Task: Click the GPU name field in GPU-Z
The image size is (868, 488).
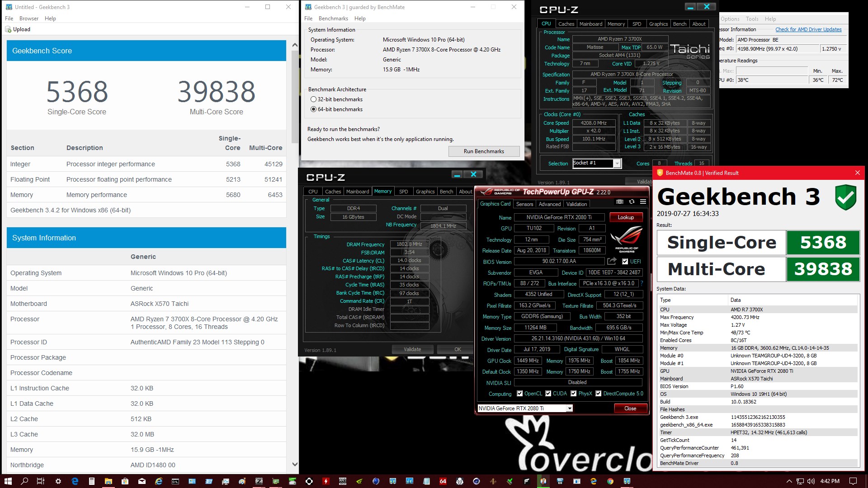Action: 559,217
